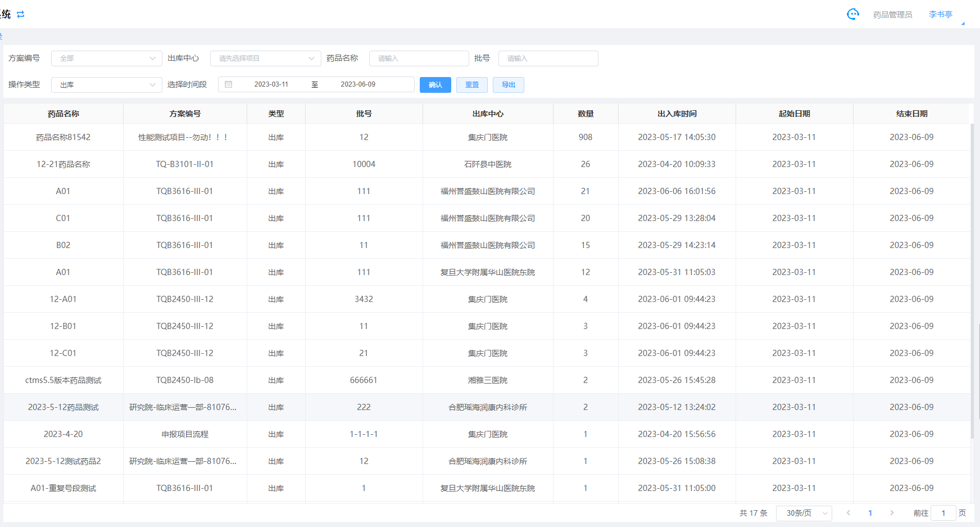Select the 12-C01 cell

pos(63,353)
